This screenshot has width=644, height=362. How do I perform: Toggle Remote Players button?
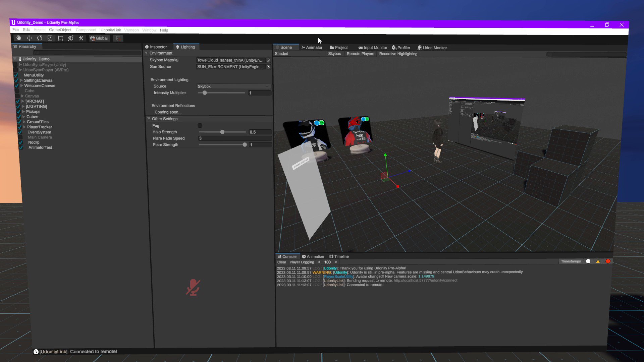(x=360, y=54)
